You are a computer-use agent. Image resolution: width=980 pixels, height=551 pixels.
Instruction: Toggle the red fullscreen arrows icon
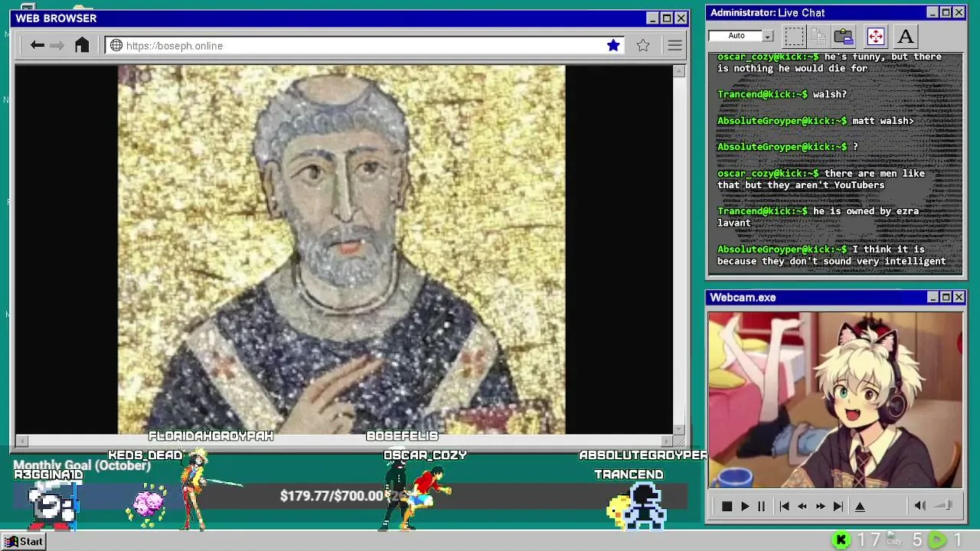pyautogui.click(x=875, y=36)
